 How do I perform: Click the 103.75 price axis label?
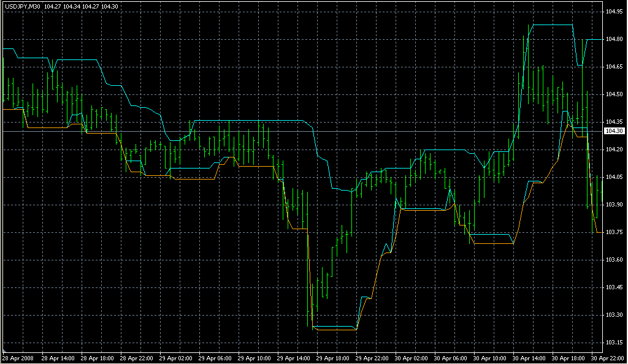(x=614, y=232)
